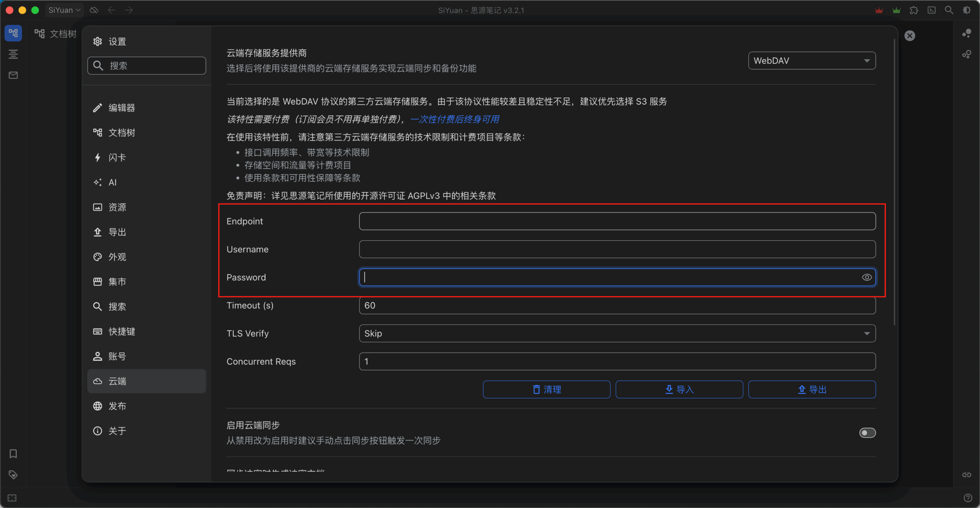
Task: Enable the 启用云端同步 switch
Action: (867, 433)
